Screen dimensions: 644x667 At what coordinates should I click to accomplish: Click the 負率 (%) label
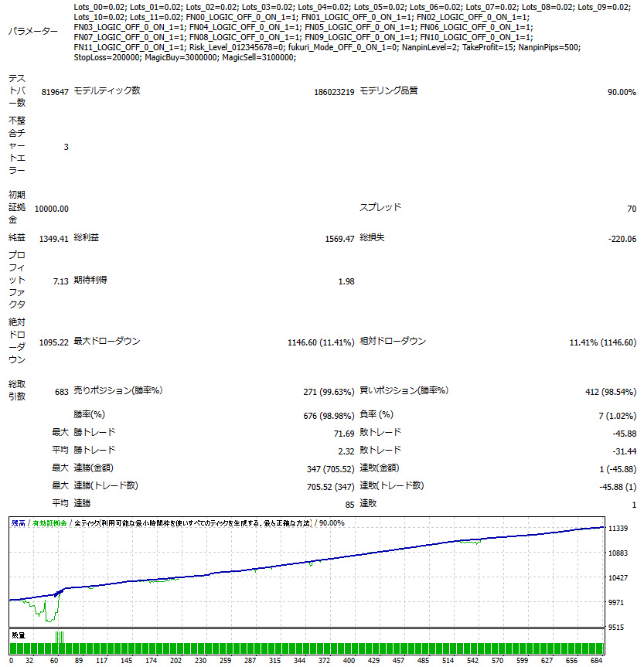click(x=377, y=414)
